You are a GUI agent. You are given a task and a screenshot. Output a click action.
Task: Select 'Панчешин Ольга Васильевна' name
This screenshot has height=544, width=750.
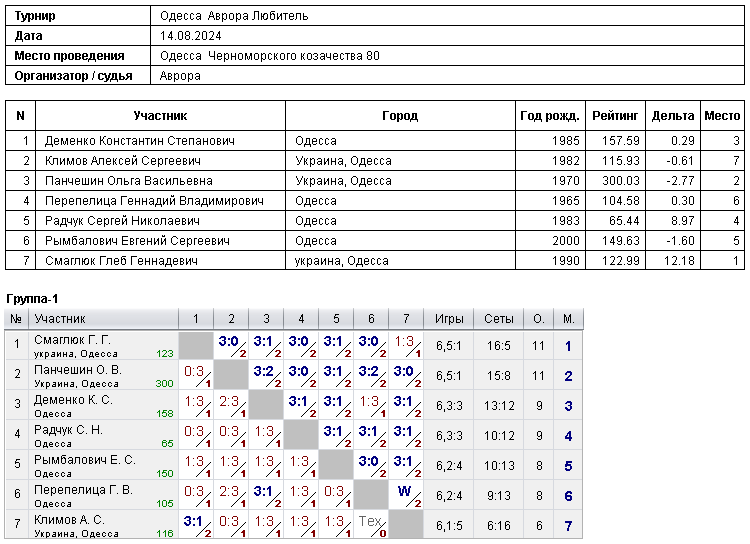[x=129, y=181]
